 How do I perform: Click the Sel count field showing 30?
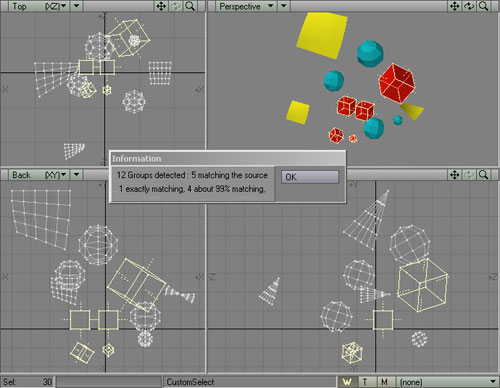pos(27,382)
